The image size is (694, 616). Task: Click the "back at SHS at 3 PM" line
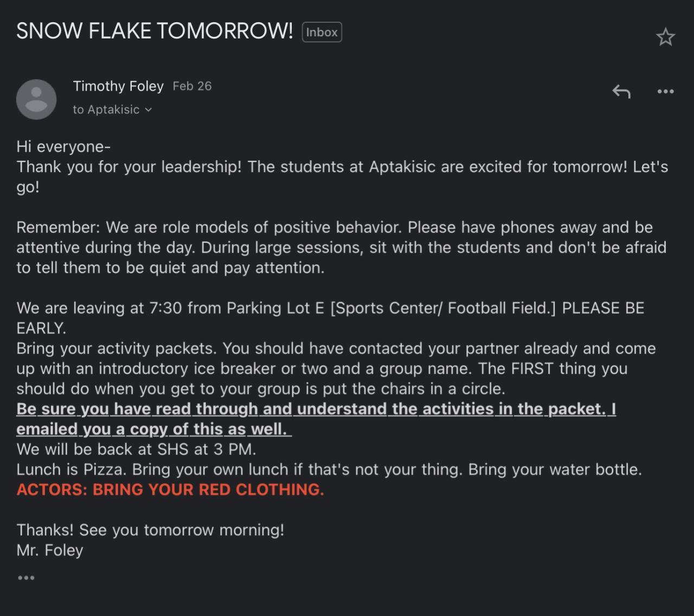(136, 450)
